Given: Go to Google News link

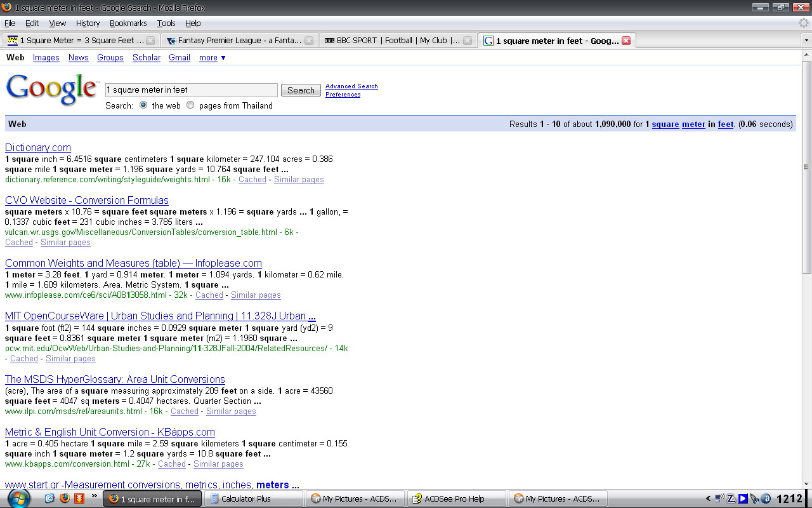Looking at the screenshot, I should (x=79, y=58).
